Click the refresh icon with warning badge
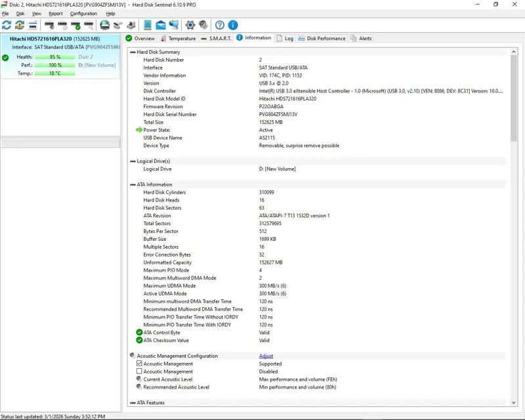This screenshot has height=420, width=525. [20, 25]
